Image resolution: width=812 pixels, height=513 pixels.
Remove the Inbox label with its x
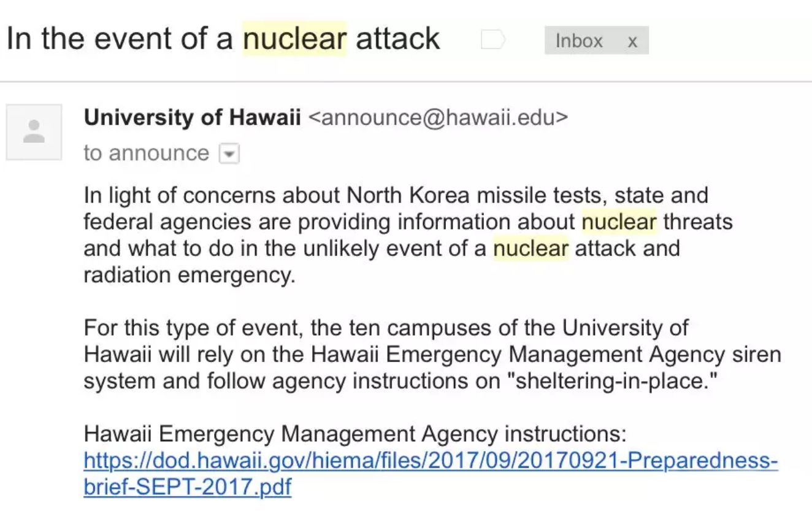point(632,42)
